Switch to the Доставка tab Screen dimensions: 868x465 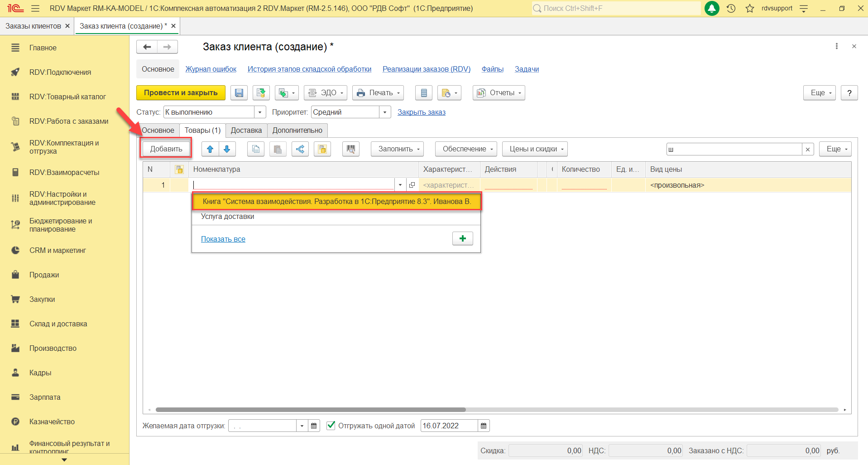pyautogui.click(x=246, y=131)
